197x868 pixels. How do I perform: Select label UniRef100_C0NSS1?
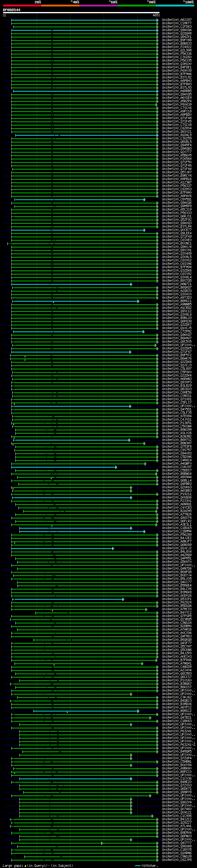(176, 396)
